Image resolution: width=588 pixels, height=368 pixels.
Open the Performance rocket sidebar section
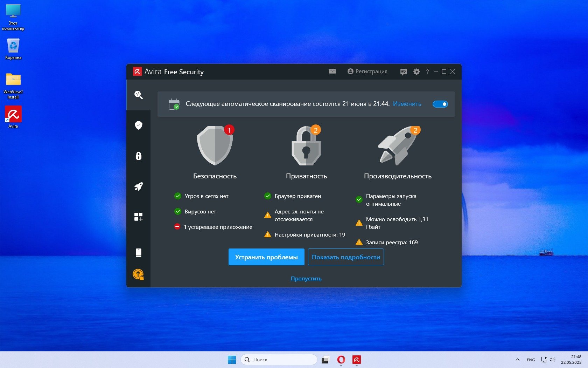point(138,186)
